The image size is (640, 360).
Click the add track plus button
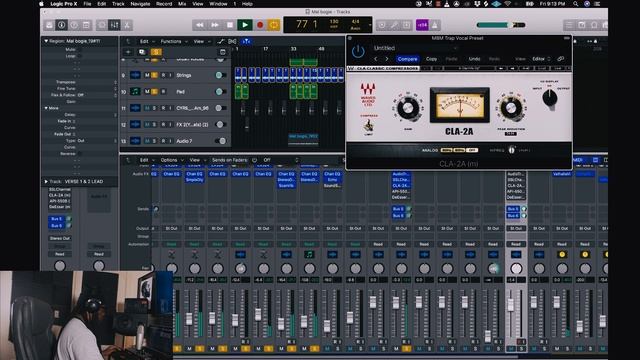click(128, 52)
